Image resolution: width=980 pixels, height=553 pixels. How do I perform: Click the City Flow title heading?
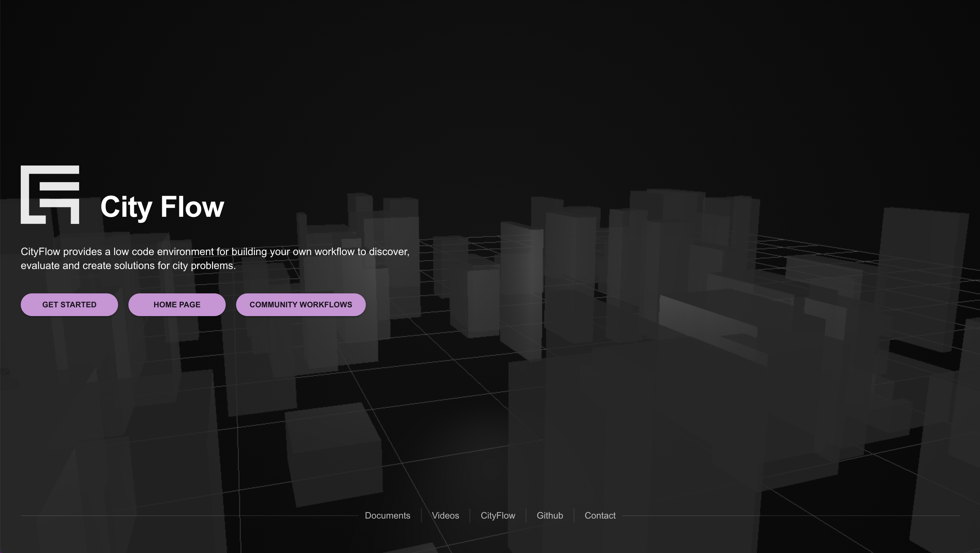(x=162, y=207)
